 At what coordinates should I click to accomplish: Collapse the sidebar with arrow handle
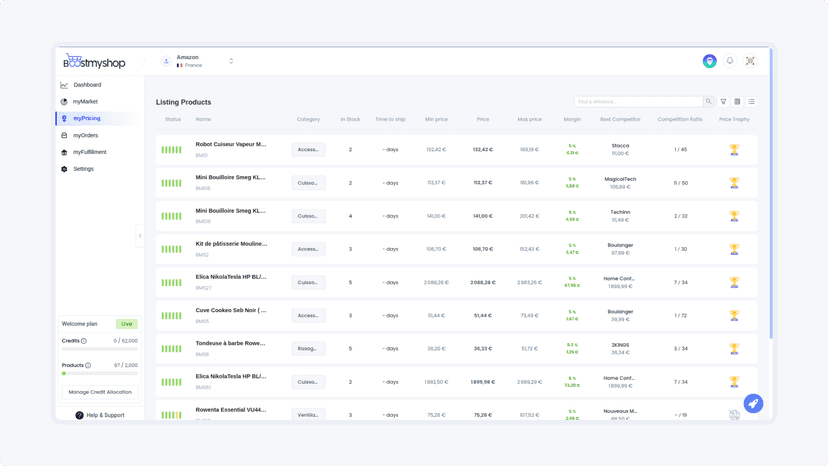coord(140,236)
